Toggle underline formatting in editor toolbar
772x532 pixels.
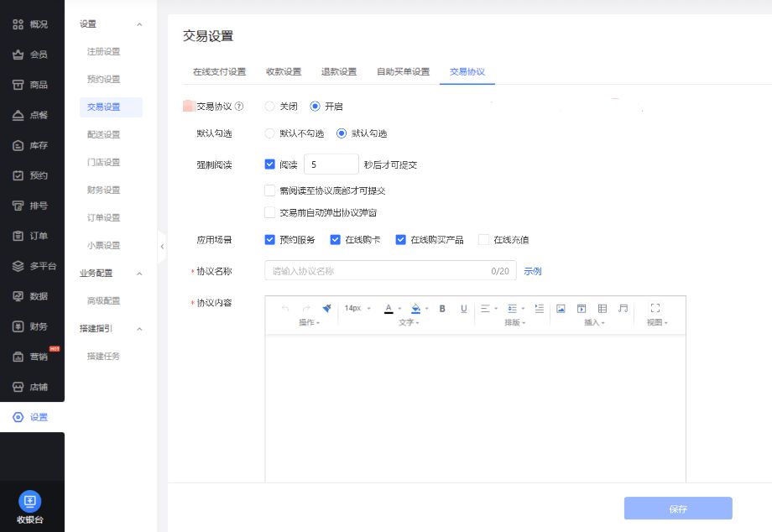[463, 309]
